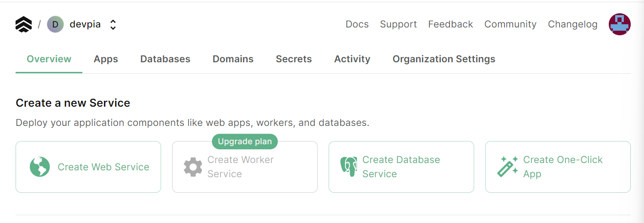
Task: Click the globe icon for web service
Action: [40, 167]
